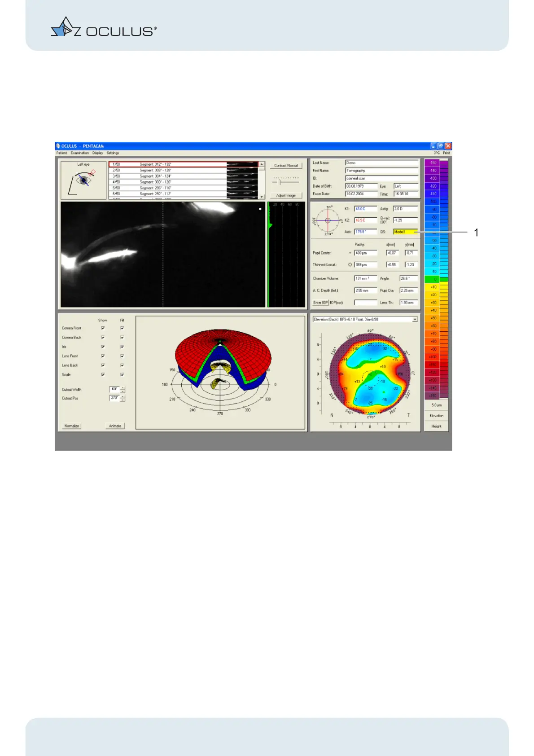This screenshot has height=756, width=534.
Task: Toggle Cornea Front Show checkbox
Action: click(x=103, y=328)
